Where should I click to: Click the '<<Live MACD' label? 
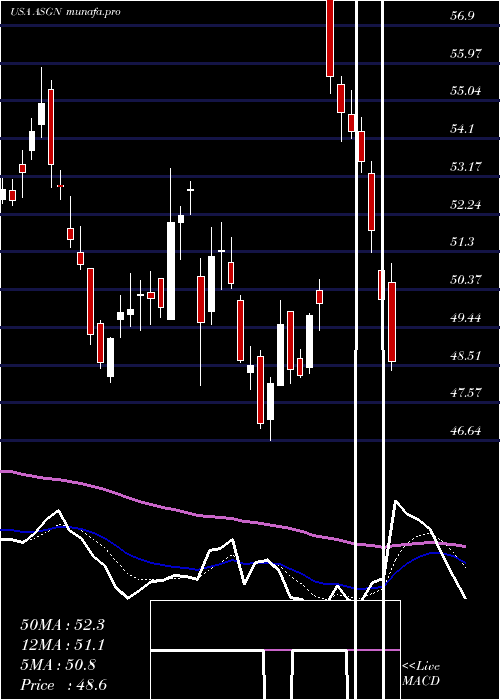(421, 673)
